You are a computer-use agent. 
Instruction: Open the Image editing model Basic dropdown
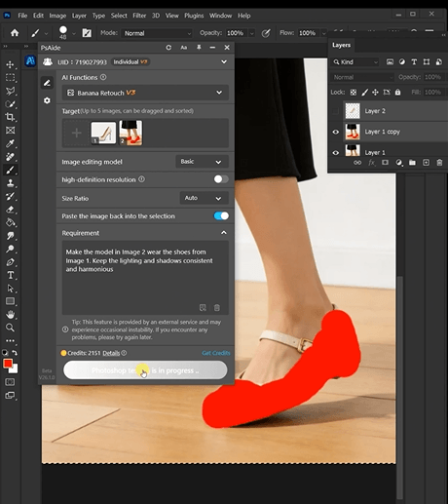(x=202, y=162)
